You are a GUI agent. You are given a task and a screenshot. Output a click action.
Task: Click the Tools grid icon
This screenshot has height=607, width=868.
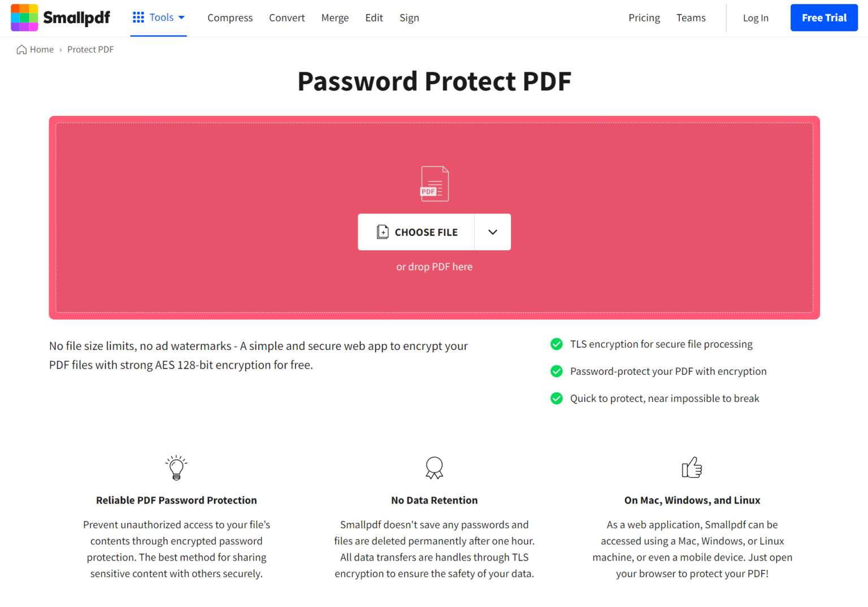point(138,17)
